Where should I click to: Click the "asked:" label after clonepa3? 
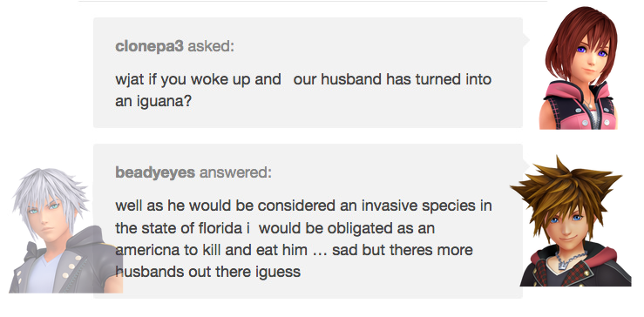point(211,46)
